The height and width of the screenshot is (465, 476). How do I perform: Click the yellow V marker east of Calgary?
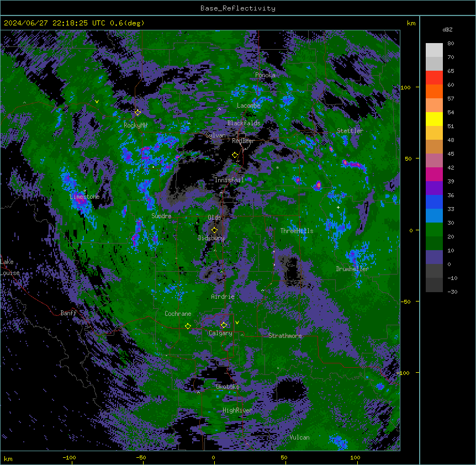(x=237, y=323)
